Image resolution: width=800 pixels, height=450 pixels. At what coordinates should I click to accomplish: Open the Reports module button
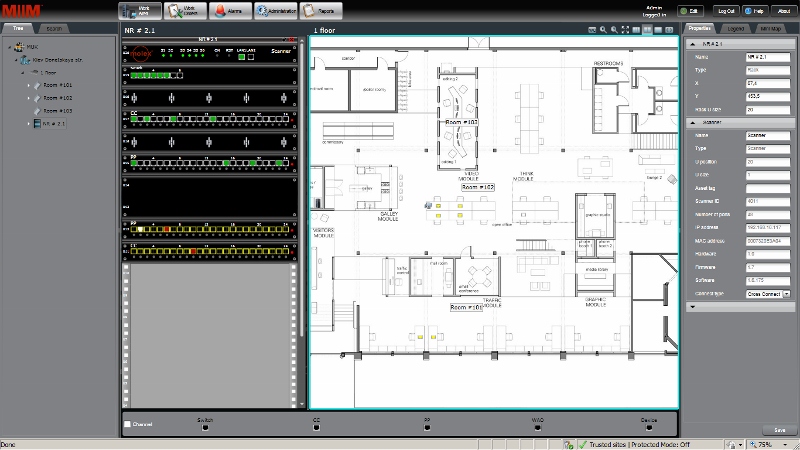tap(321, 11)
